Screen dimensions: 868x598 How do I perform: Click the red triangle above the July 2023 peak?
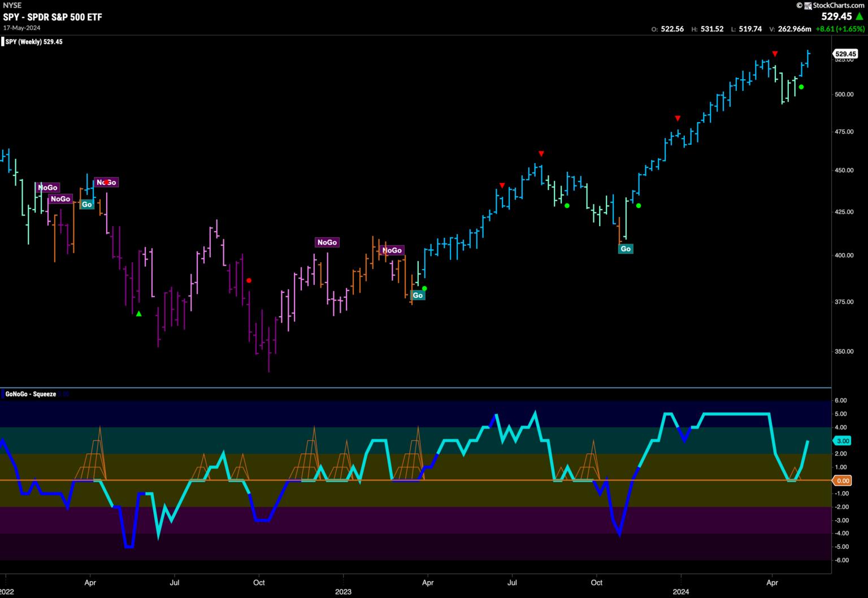[541, 154]
